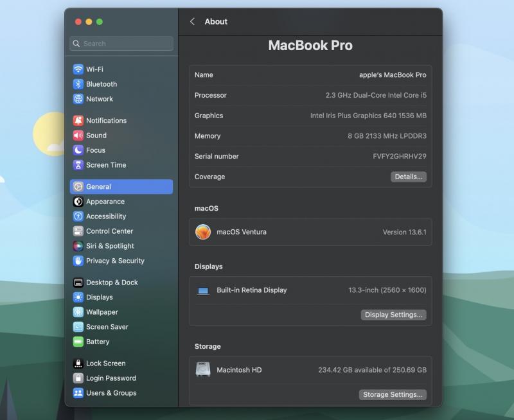Open Storage Settings
The image size is (514, 420).
[x=393, y=395]
